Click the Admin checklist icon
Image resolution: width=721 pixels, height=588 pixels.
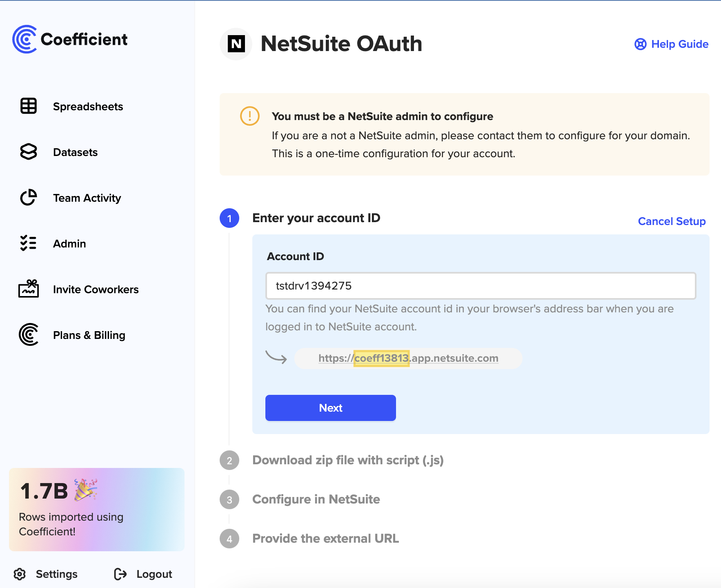click(29, 243)
